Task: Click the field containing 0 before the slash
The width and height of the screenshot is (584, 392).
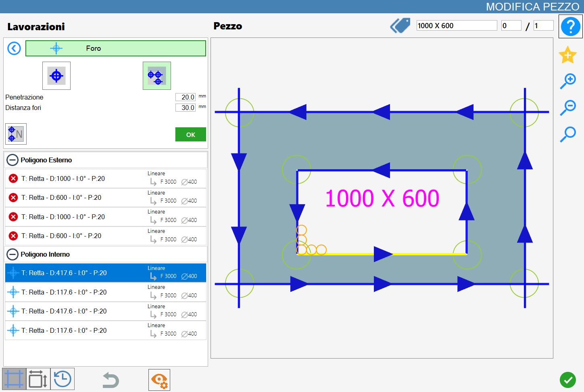Action: coord(511,25)
